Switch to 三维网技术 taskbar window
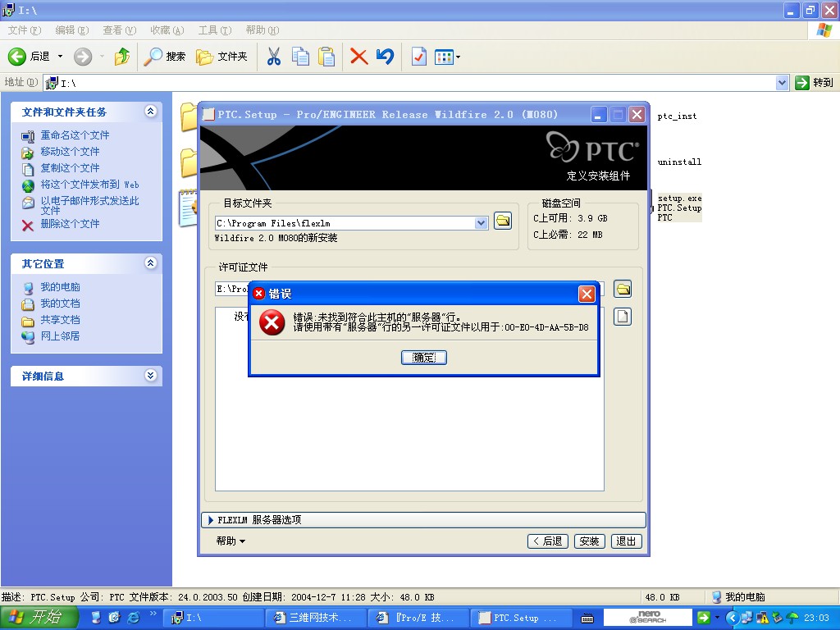The height and width of the screenshot is (630, 840). click(316, 618)
